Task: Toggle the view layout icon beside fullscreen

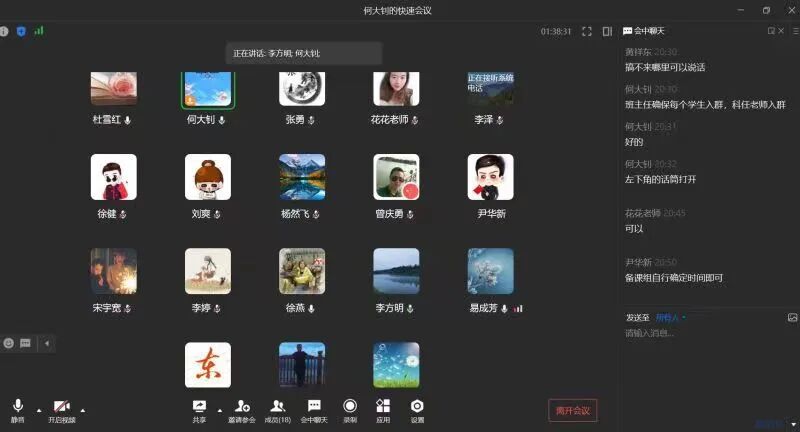Action: click(x=607, y=32)
